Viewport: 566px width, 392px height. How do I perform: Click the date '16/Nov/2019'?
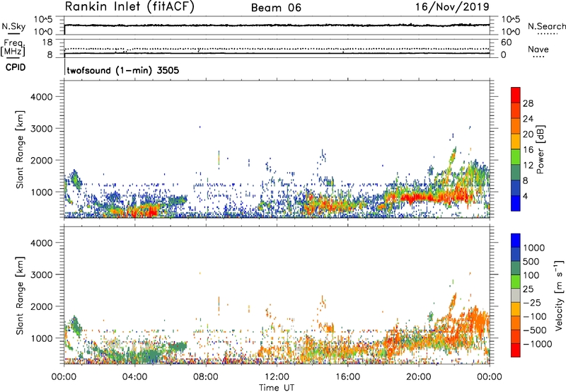[x=452, y=6]
